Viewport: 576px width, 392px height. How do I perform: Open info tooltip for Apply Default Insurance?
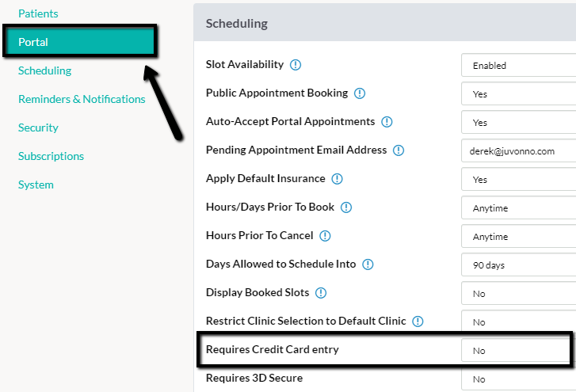[337, 179]
